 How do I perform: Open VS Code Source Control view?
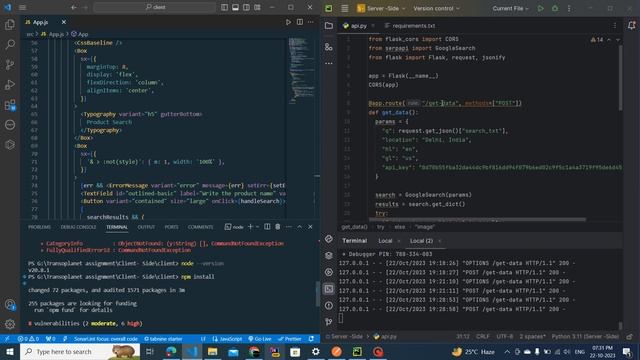point(10,64)
